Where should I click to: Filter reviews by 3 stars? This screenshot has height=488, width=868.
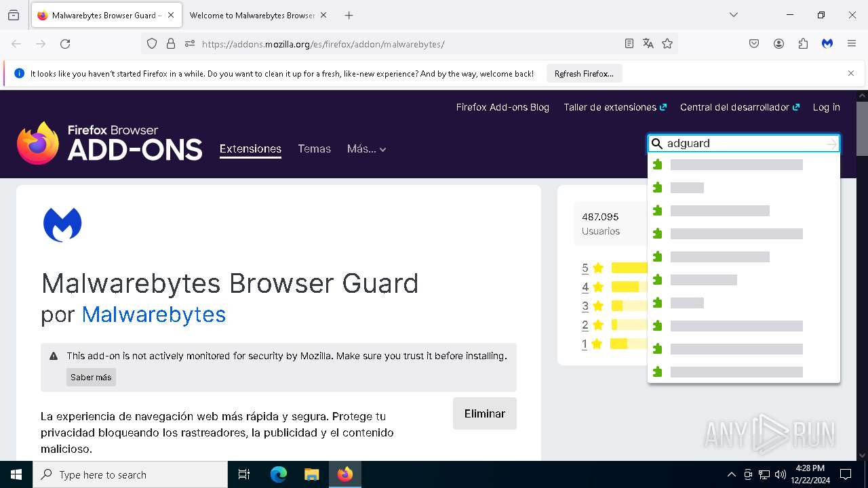pos(585,306)
